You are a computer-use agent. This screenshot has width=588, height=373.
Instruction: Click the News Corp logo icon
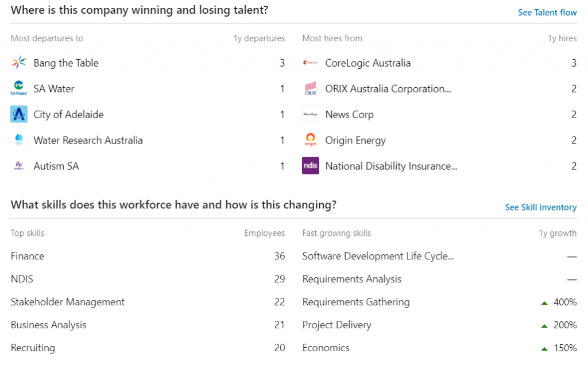coord(311,114)
